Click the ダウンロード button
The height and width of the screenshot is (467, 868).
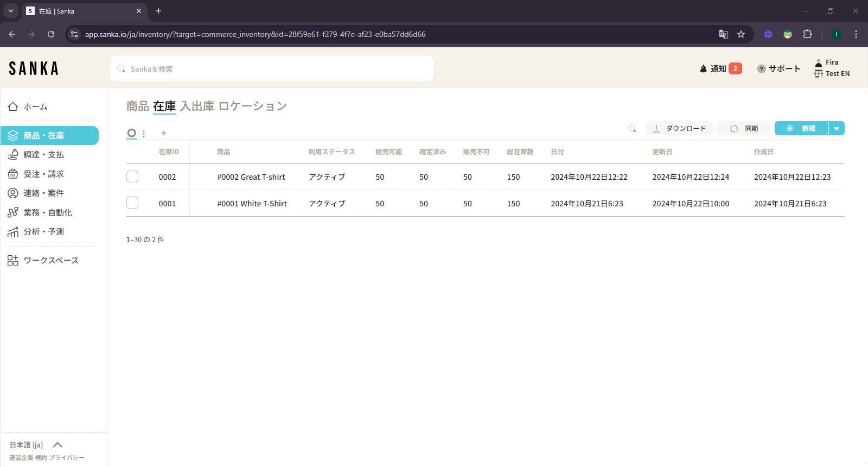[x=679, y=129]
